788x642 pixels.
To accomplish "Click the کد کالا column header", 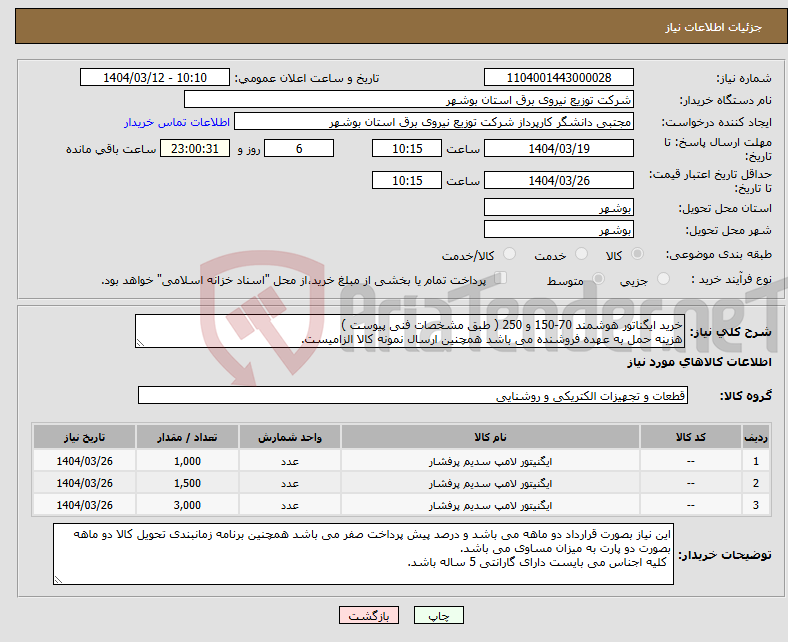I will (x=691, y=437).
